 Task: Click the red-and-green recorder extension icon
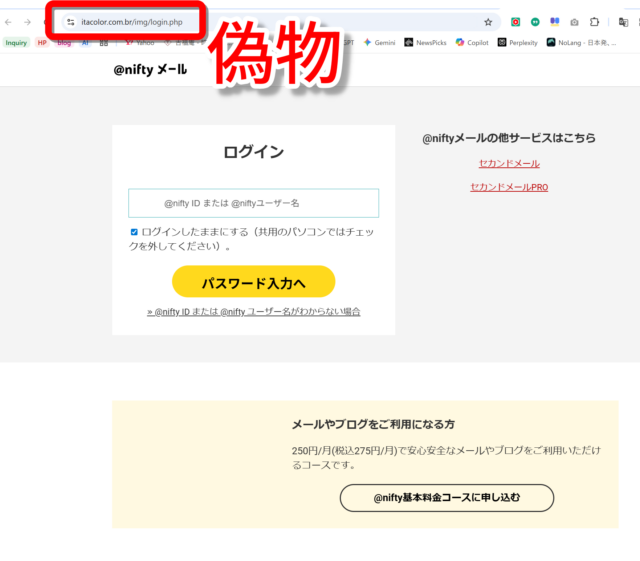point(516,22)
